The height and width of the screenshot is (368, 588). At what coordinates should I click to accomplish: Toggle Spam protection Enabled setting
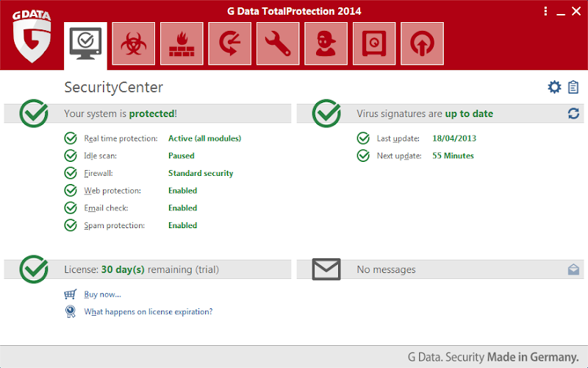pos(182,225)
